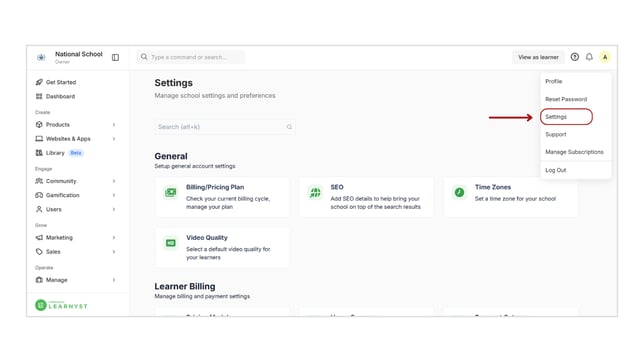
Task: Click the Gamification controller icon
Action: click(39, 195)
